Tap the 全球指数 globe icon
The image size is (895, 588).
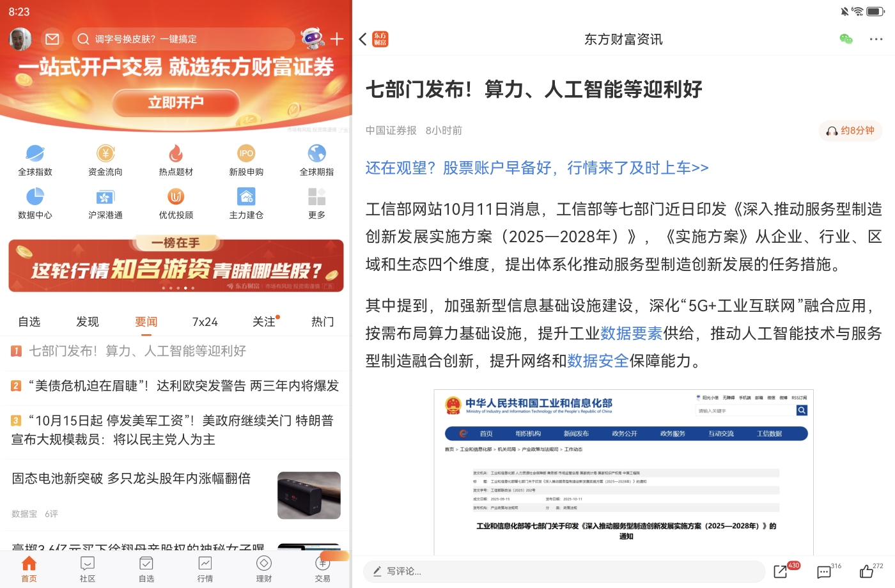point(35,153)
